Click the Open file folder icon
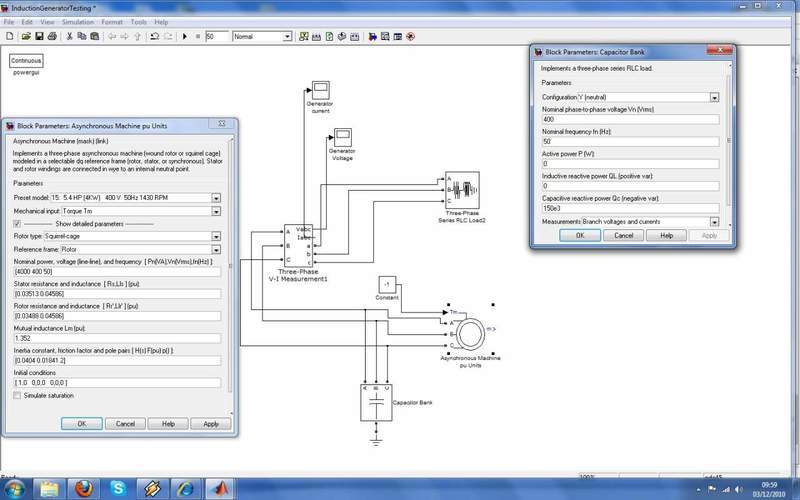 point(25,37)
